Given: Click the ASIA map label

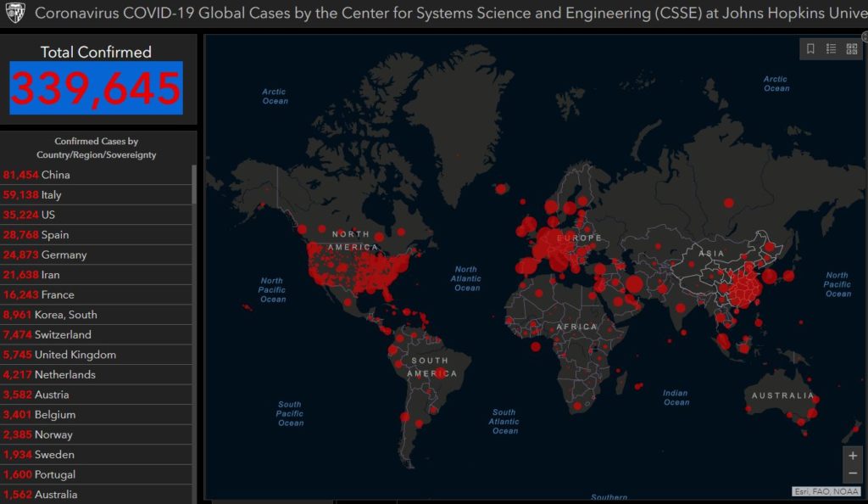Looking at the screenshot, I should click(711, 253).
